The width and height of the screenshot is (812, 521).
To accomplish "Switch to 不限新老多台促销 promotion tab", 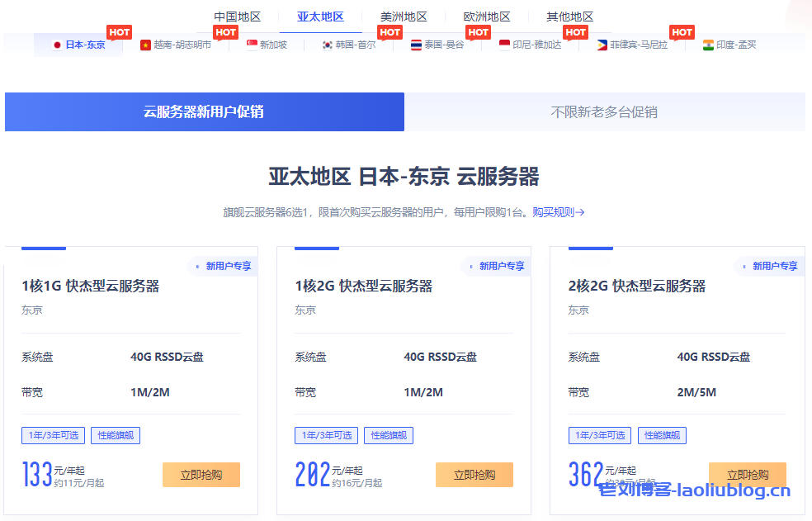I will coord(604,112).
